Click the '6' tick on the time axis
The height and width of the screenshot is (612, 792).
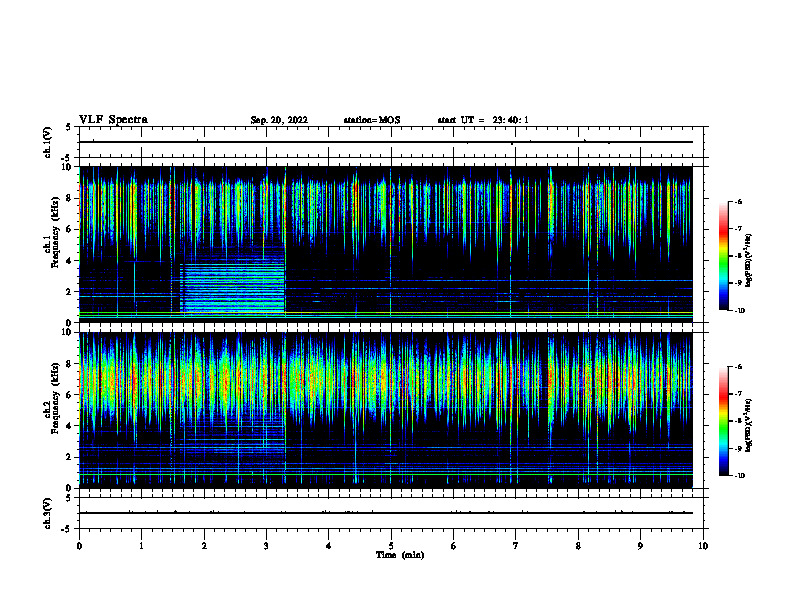(454, 546)
